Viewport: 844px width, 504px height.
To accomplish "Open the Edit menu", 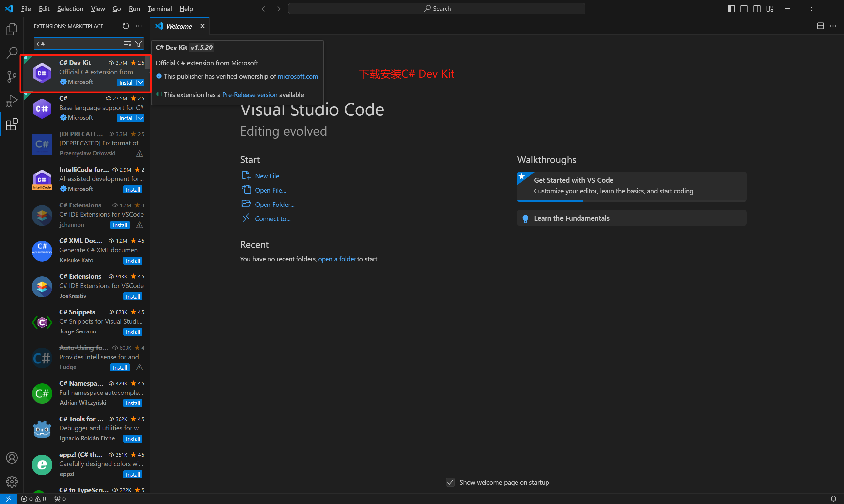I will click(x=44, y=9).
